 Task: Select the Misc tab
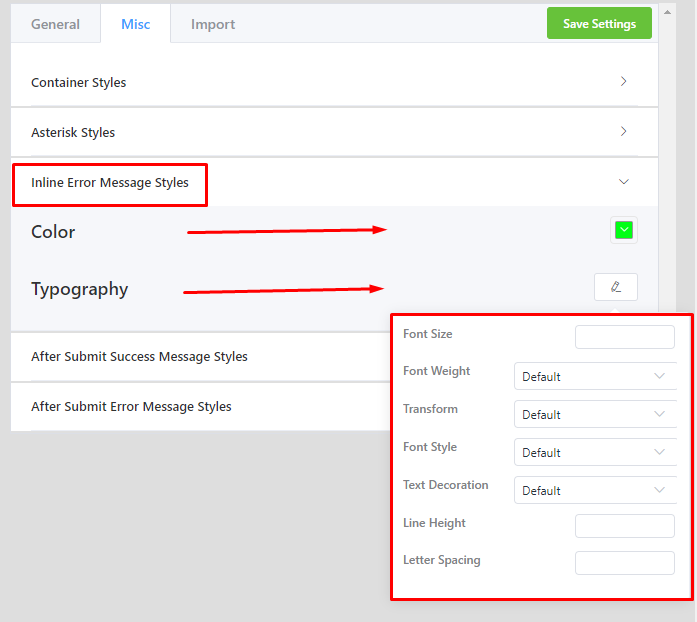click(x=136, y=24)
